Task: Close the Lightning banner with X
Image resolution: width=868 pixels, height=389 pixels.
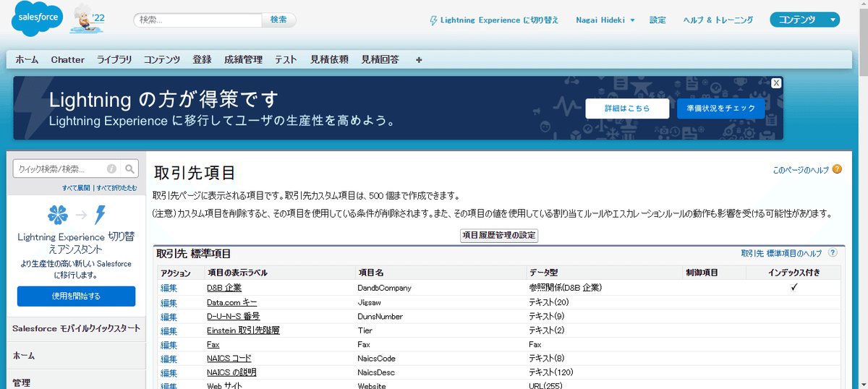Action: [775, 83]
